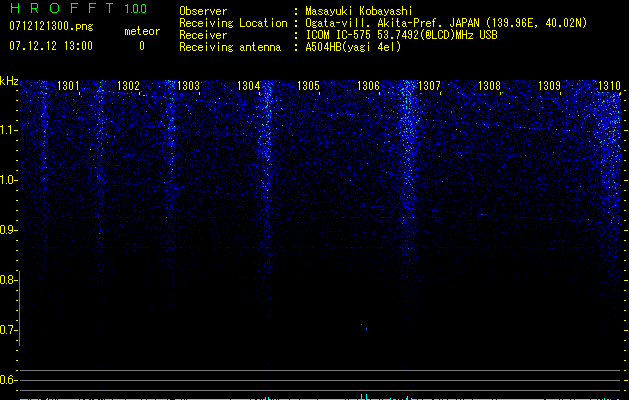Viewport: 629px width, 400px height.
Task: Select the ICOM IC-575 53.7492 MHz text
Action: [x=402, y=35]
